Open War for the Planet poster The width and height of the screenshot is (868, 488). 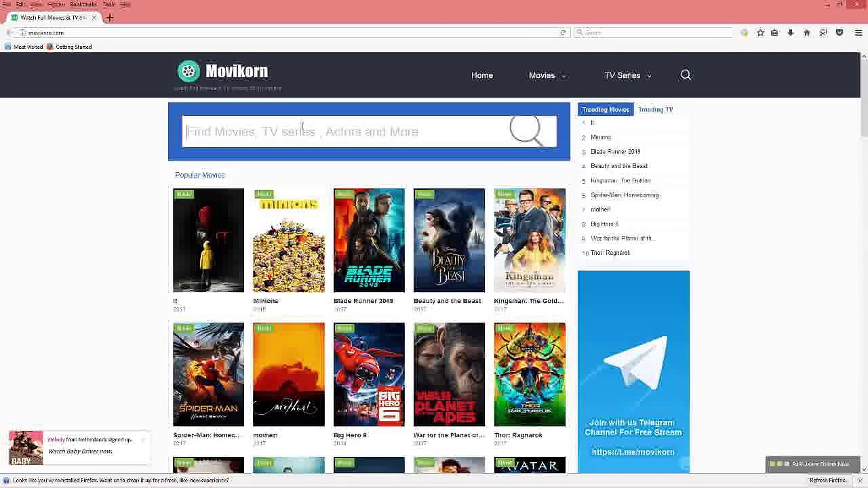pyautogui.click(x=449, y=374)
